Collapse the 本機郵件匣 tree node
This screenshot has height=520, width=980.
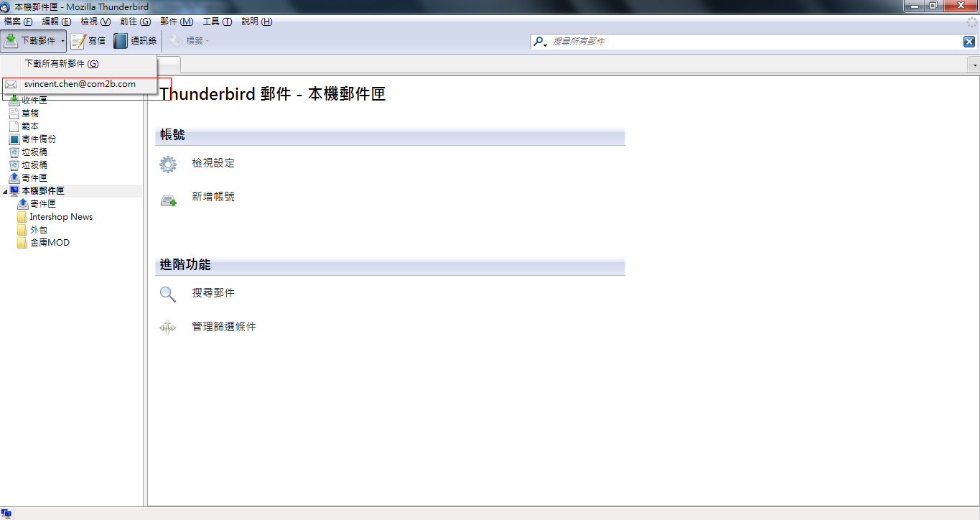(x=5, y=191)
